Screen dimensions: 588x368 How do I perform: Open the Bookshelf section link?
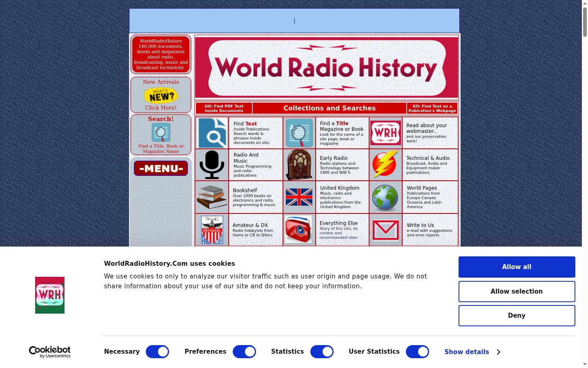[254, 197]
